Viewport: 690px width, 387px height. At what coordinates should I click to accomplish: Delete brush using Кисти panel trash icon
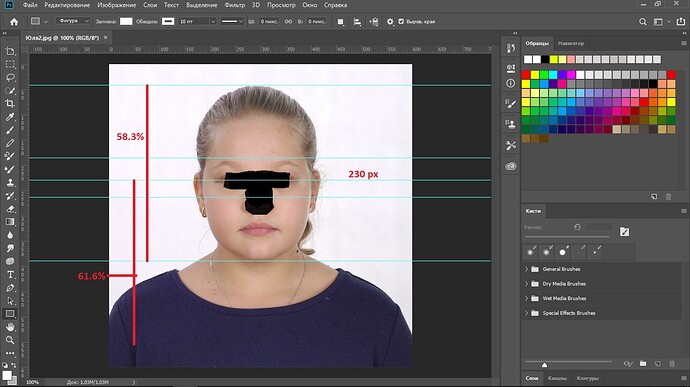[672, 364]
